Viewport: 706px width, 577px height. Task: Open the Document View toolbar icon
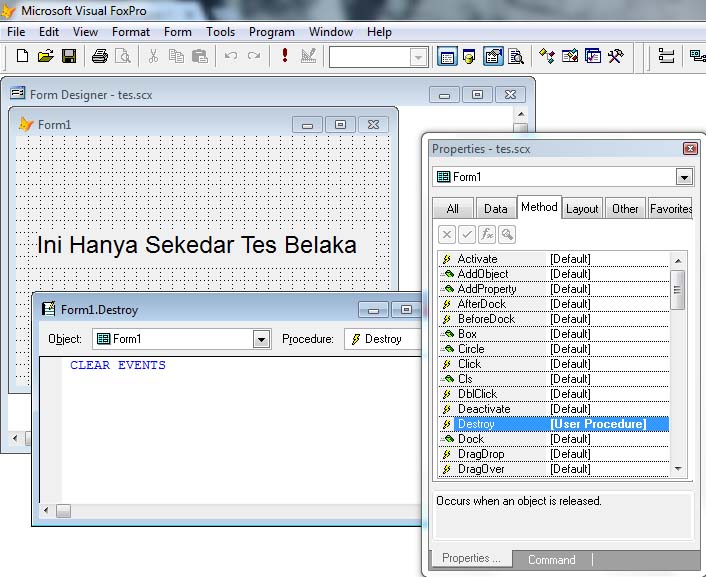click(x=516, y=57)
